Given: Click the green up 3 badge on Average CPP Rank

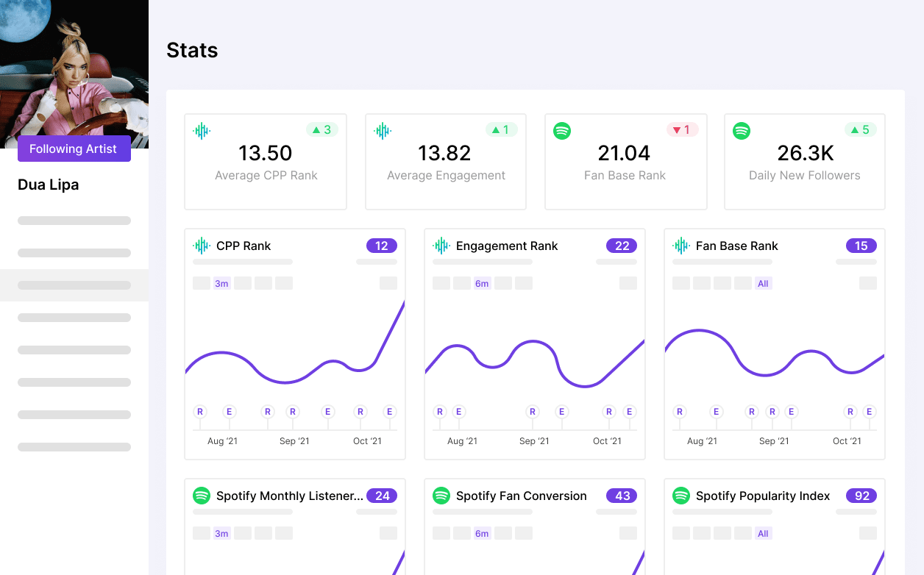Looking at the screenshot, I should click(x=321, y=130).
